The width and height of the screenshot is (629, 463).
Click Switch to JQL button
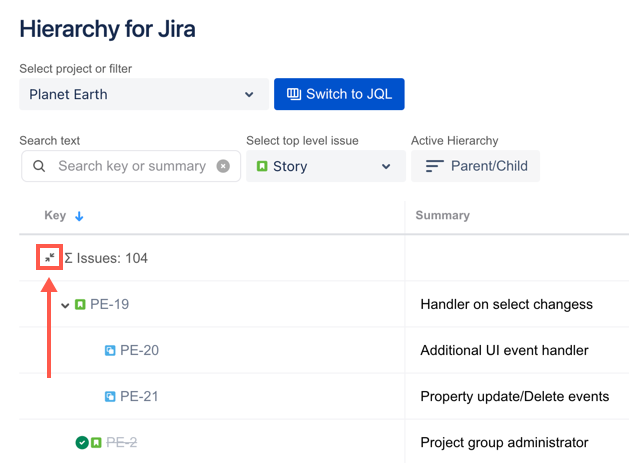(339, 94)
